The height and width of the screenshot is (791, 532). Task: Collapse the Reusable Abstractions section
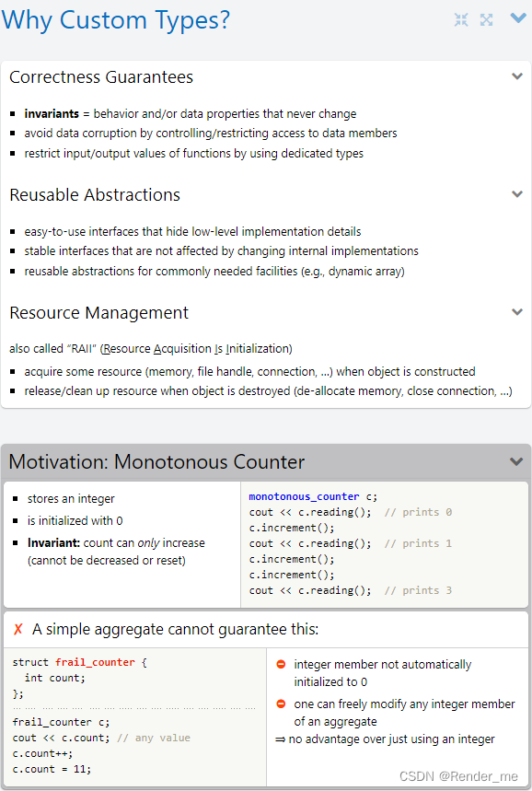[517, 194]
